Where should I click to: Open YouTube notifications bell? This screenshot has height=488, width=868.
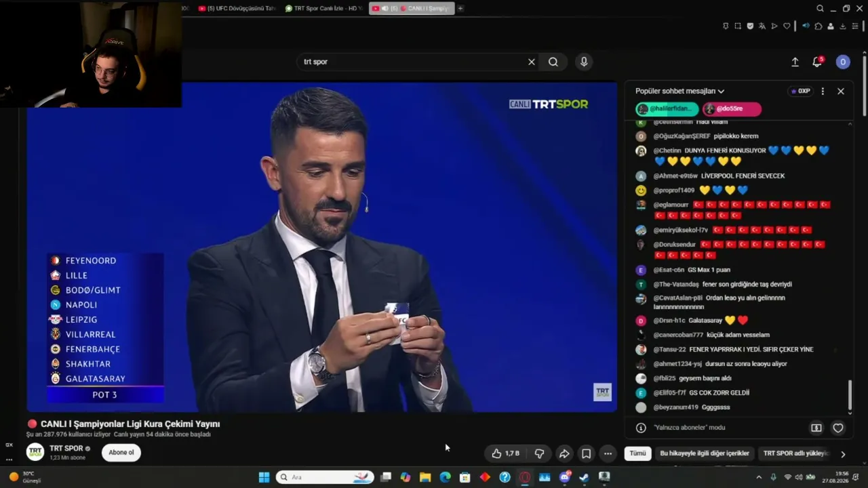click(817, 62)
